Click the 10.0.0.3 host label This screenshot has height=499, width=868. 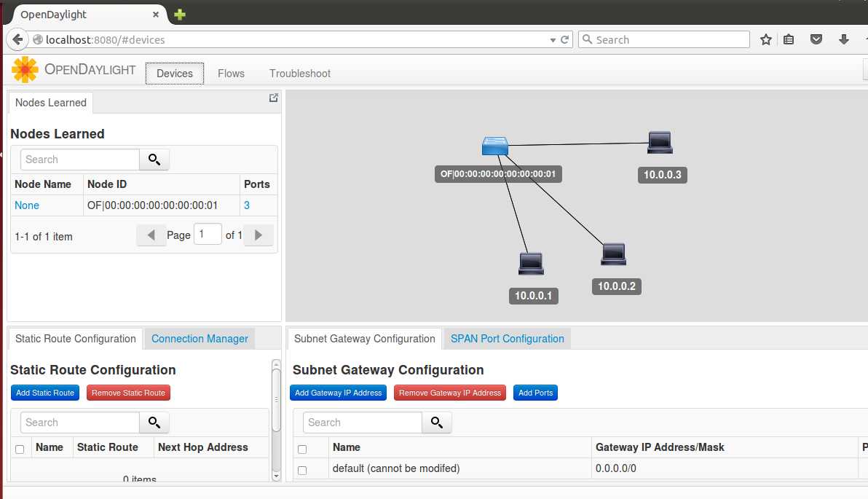[662, 175]
